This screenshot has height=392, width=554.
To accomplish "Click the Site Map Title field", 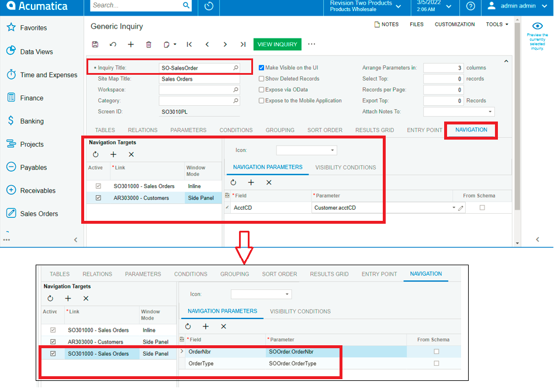I will click(x=199, y=79).
